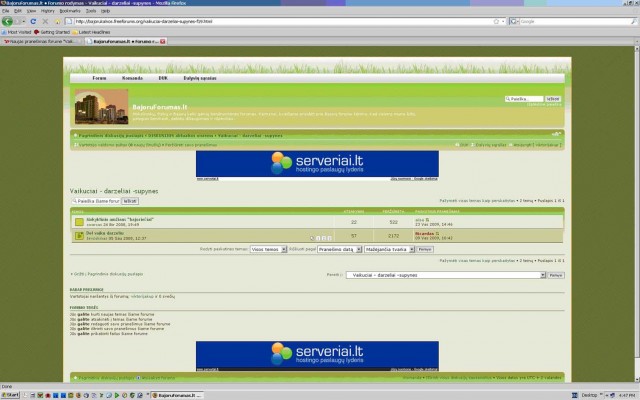Open the Help menu
640x400 pixels.
point(105,11)
